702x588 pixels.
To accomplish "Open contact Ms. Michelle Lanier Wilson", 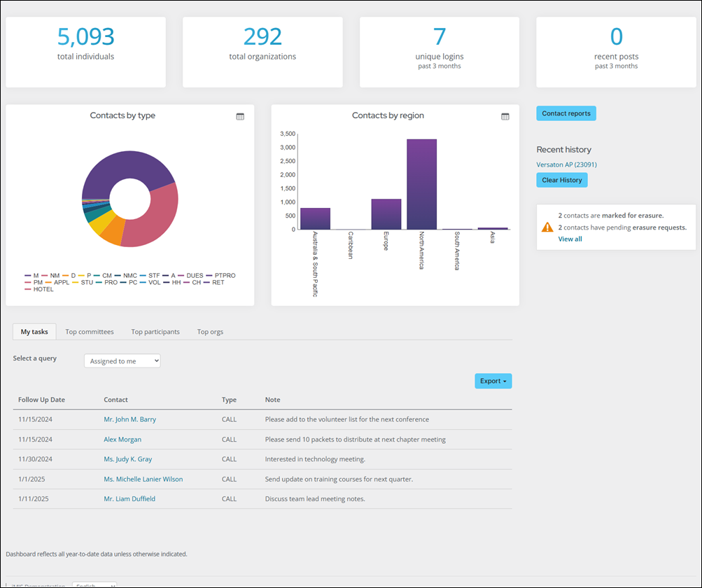I will pos(143,479).
